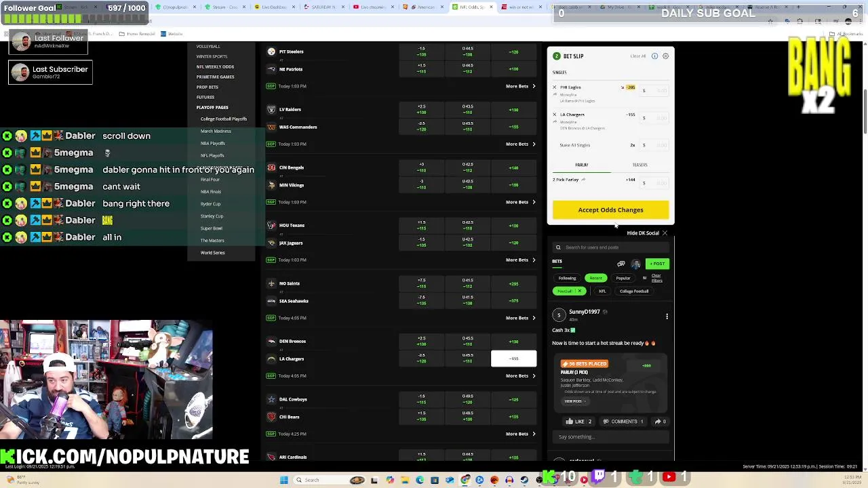
Task: Click the YouTube counter icon in overlay
Action: pos(669,478)
